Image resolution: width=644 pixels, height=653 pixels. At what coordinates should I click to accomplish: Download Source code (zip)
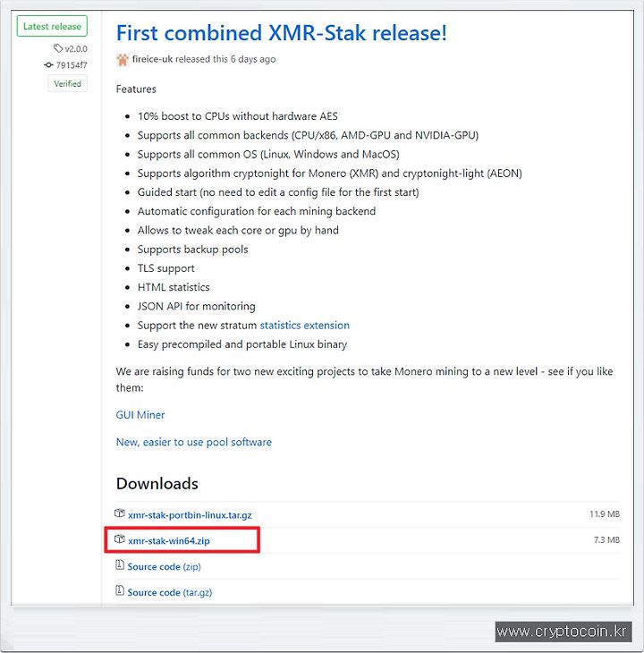164,567
